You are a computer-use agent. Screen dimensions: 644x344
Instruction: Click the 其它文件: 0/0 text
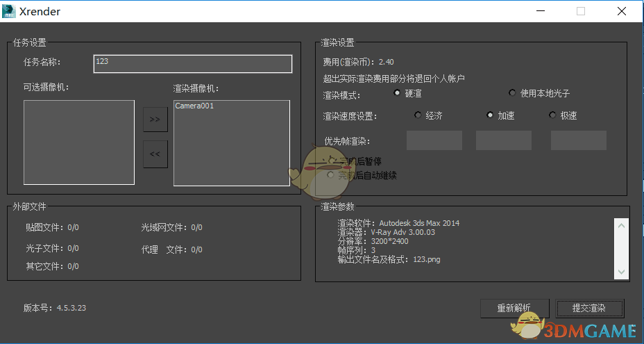52,266
